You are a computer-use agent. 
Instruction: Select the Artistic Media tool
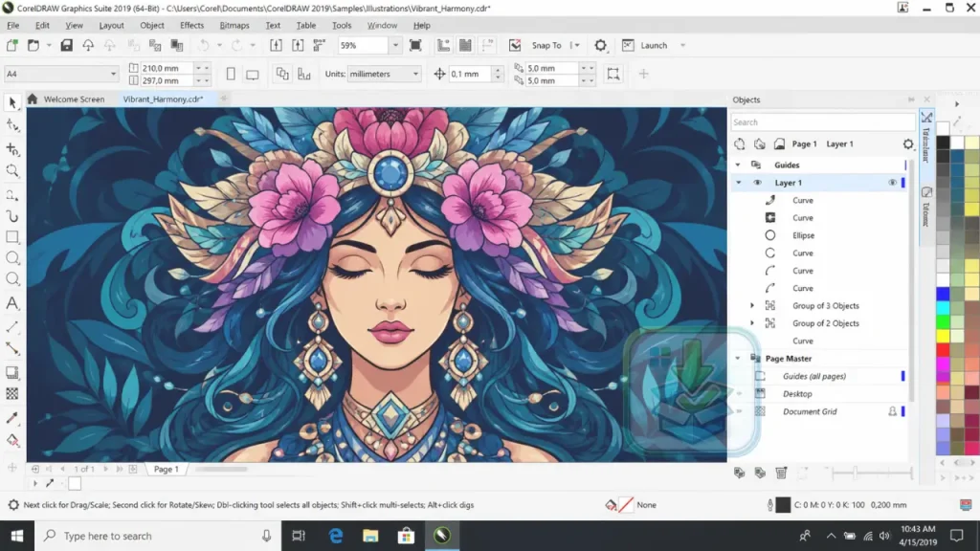(12, 216)
